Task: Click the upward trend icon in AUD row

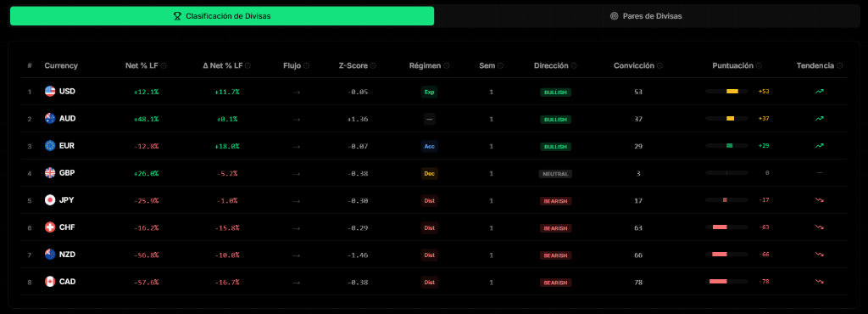Action: pos(820,119)
